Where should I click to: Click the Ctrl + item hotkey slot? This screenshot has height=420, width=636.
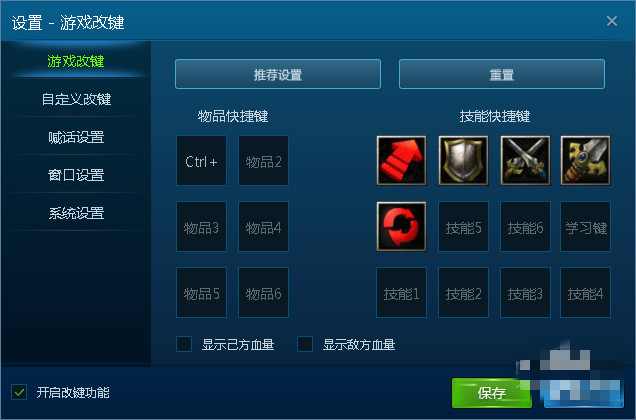click(202, 161)
